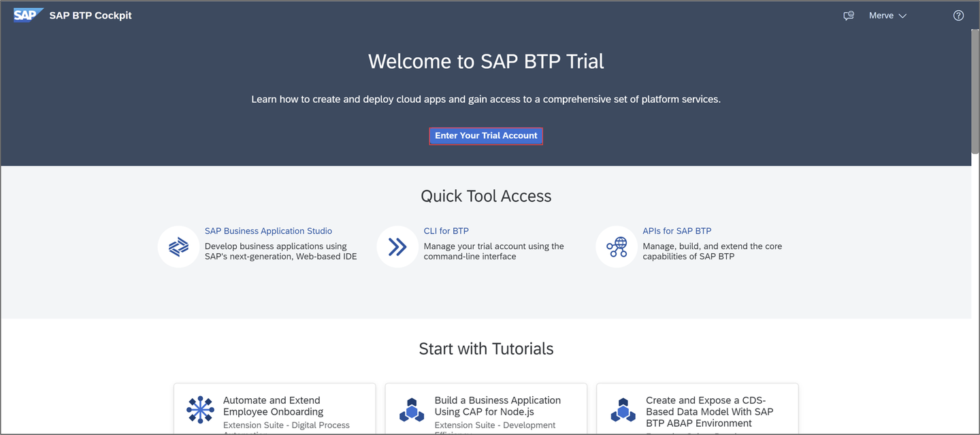Click the CLI for BTP double-arrow icon
The image size is (980, 435).
point(397,246)
